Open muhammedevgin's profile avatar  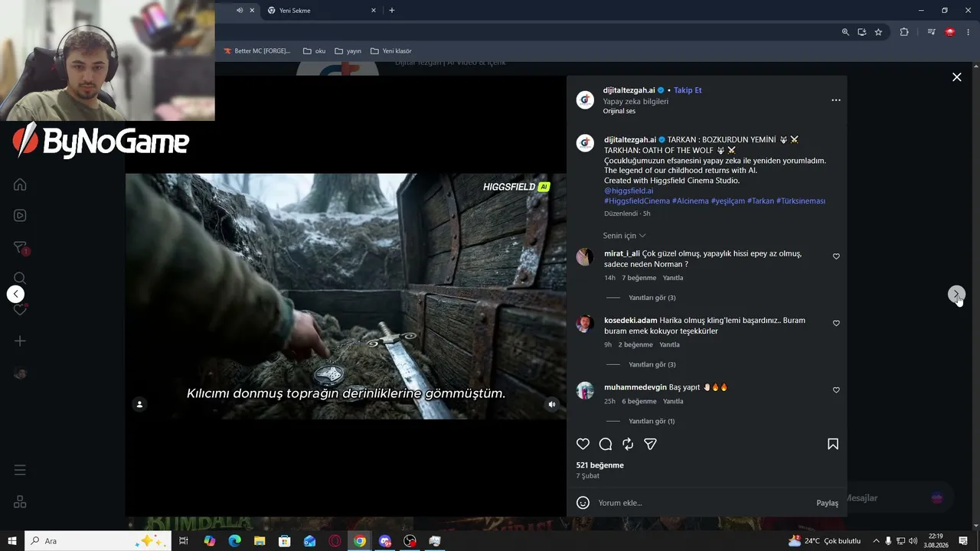click(x=585, y=390)
